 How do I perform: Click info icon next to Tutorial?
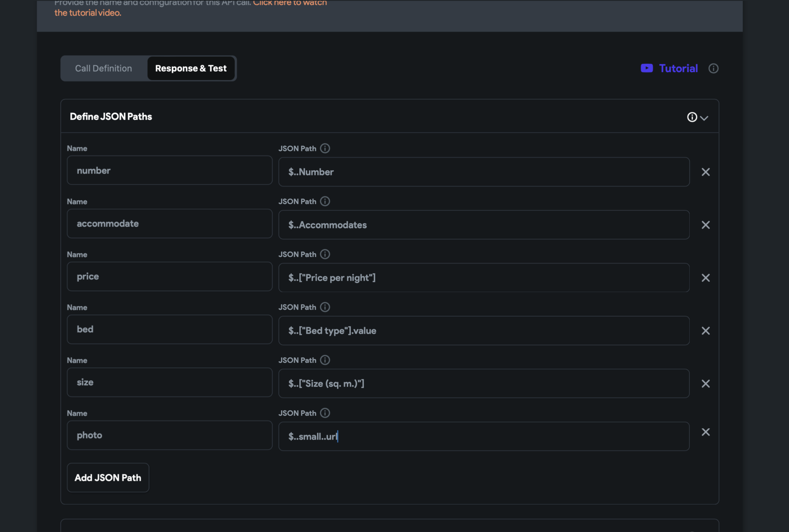pyautogui.click(x=713, y=68)
